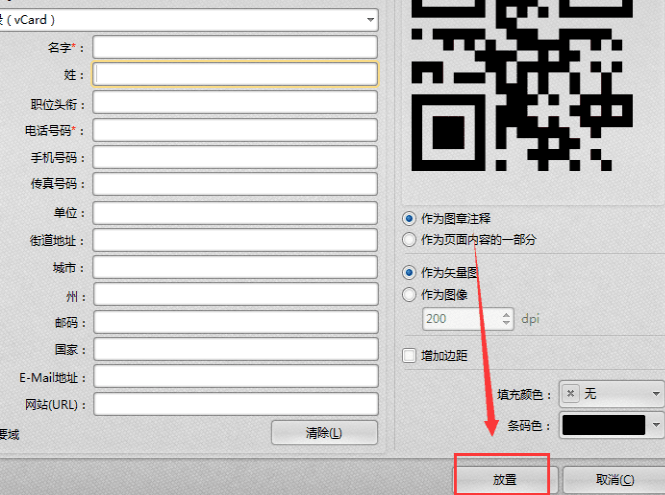Click the QR code preview image
665x495 pixels.
pyautogui.click(x=522, y=85)
